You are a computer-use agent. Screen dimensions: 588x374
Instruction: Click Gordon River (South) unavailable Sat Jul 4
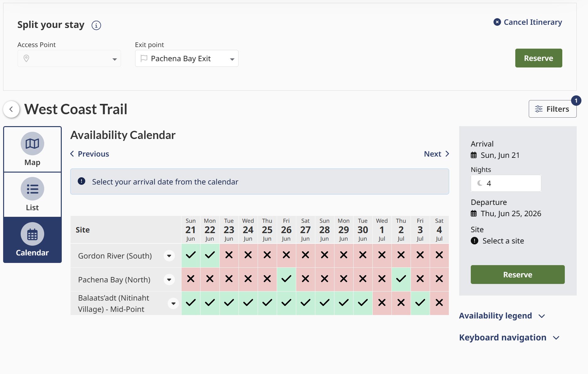pos(439,255)
